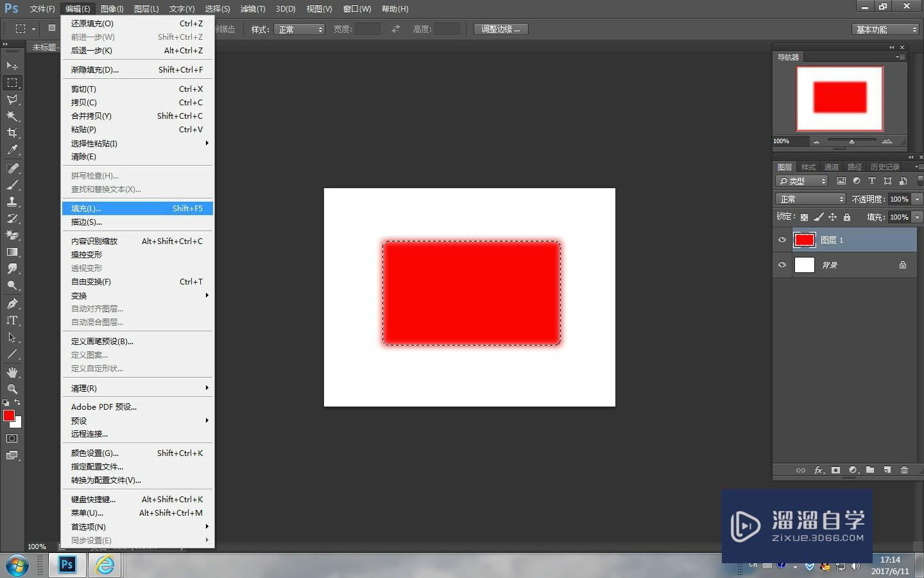Open the 基本功能 workspace dropdown
This screenshot has height=578, width=924.
886,30
